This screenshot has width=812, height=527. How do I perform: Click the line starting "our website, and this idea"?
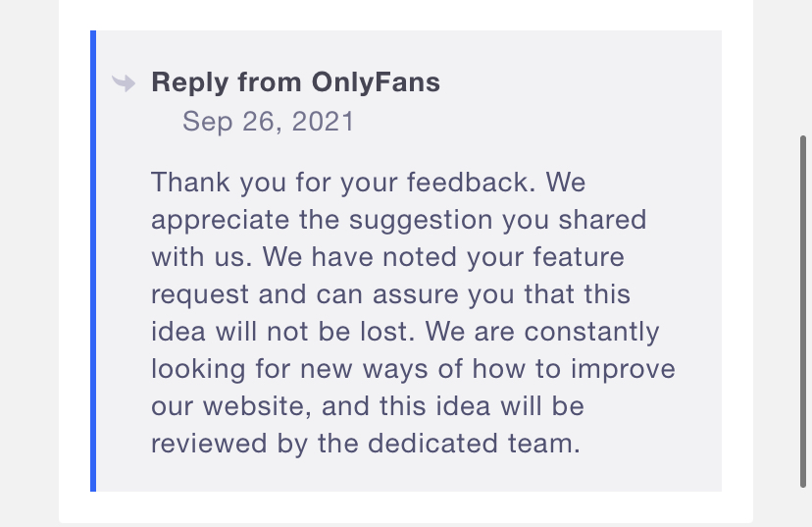click(381, 406)
